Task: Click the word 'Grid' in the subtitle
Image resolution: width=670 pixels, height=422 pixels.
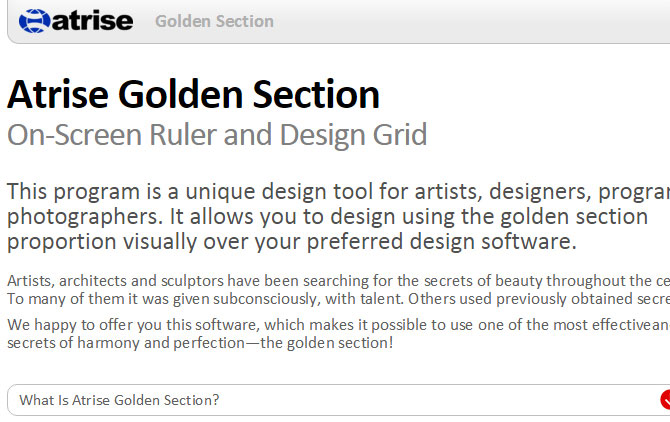Action: (400, 135)
